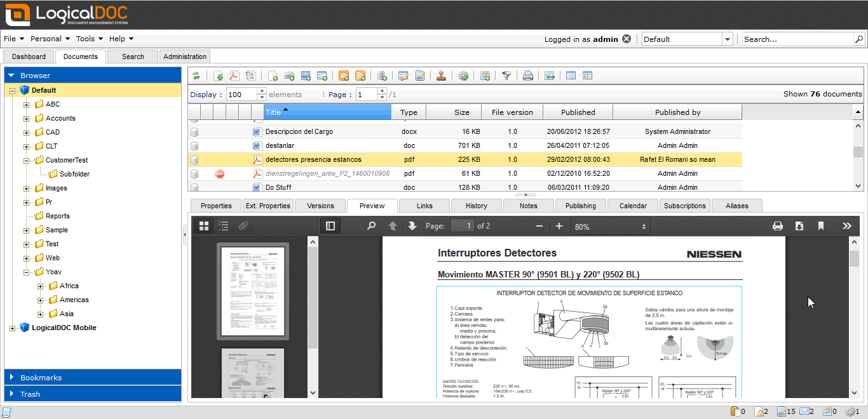Viewport: 868px width, 419px height.
Task: Open search in the PDF preview toolbar
Action: (x=371, y=225)
